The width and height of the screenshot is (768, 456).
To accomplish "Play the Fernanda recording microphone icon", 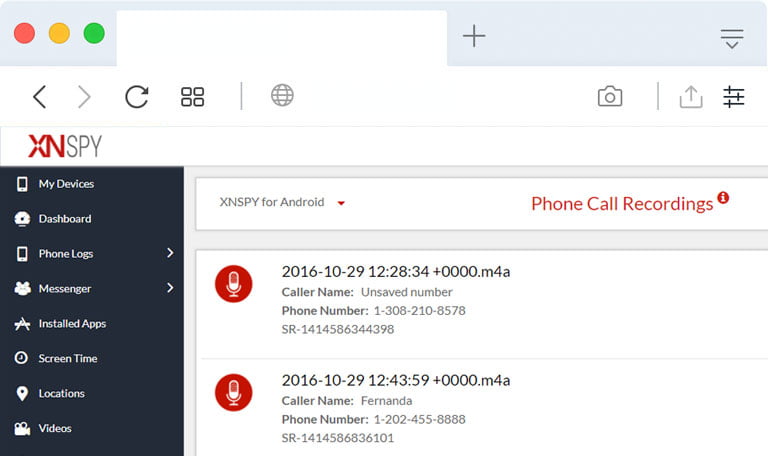I will tap(234, 393).
